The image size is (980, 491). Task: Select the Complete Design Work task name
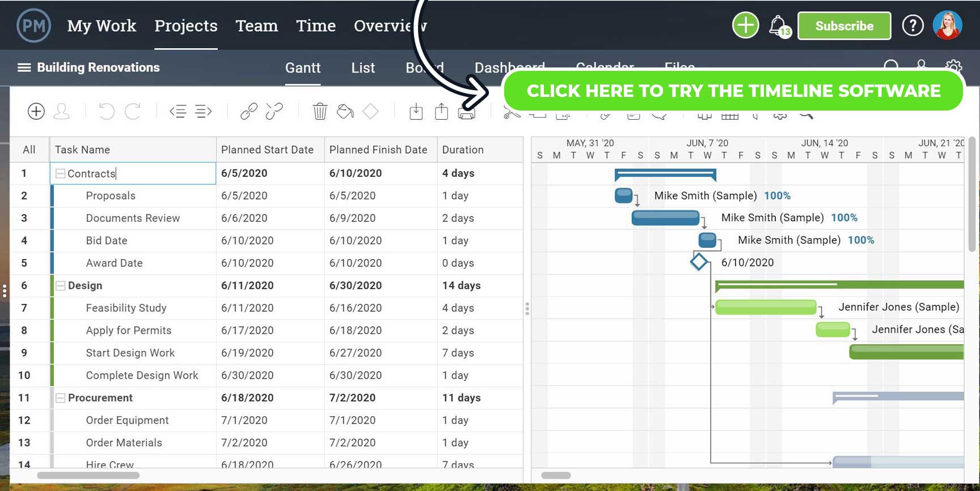pos(142,375)
